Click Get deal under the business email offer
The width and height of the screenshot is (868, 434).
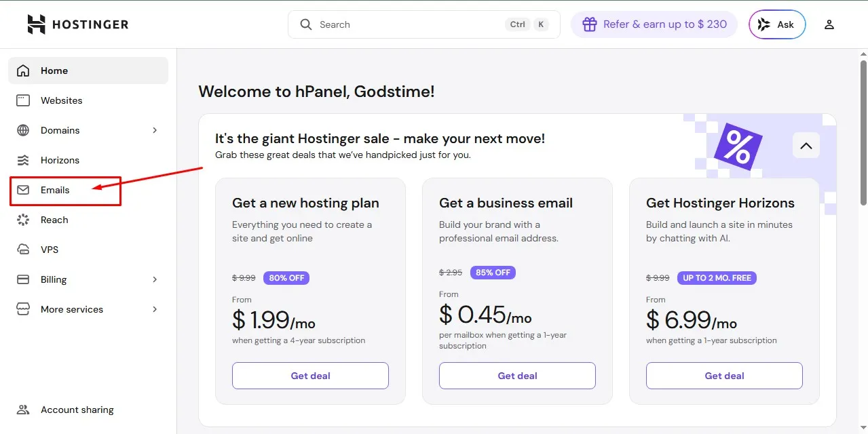(x=517, y=375)
